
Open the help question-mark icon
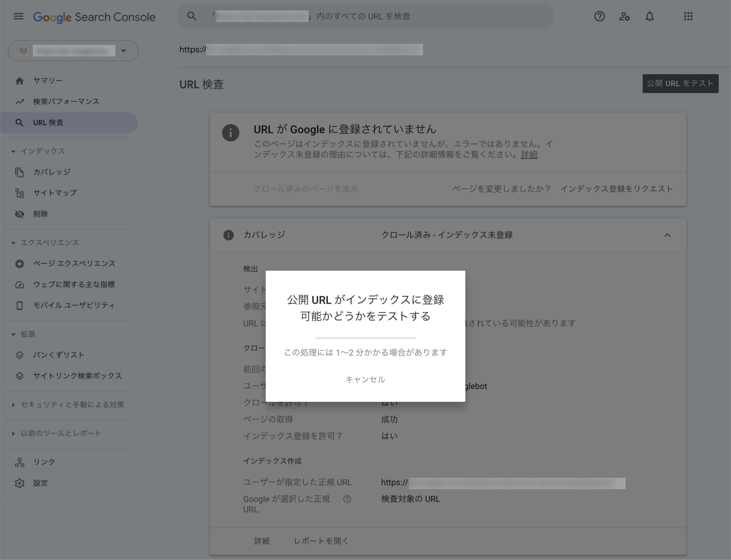pyautogui.click(x=599, y=16)
